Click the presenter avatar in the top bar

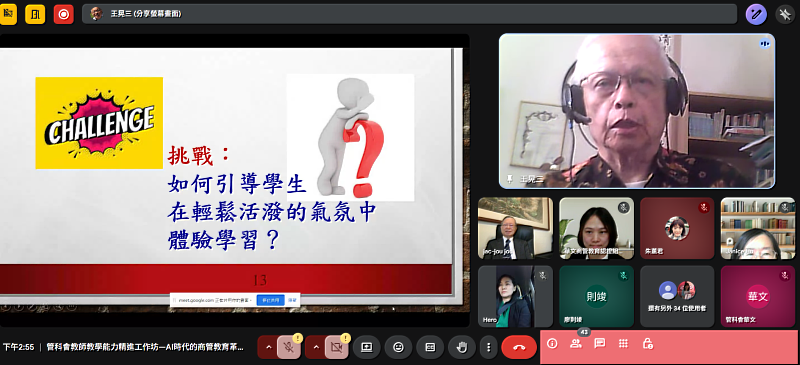point(96,14)
